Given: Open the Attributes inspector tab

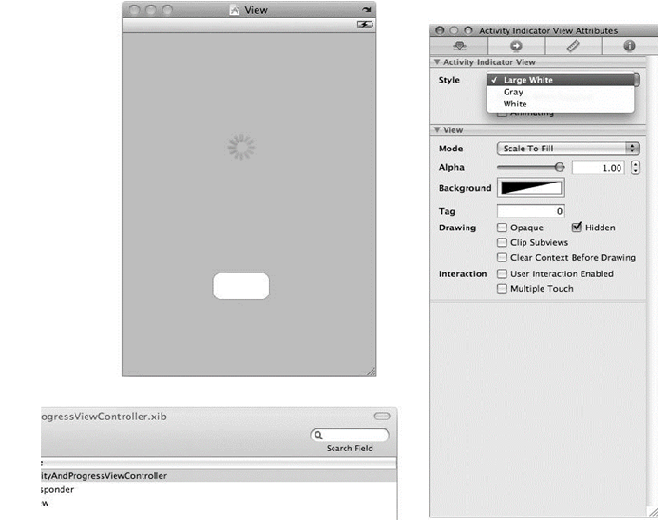Looking at the screenshot, I should click(460, 46).
